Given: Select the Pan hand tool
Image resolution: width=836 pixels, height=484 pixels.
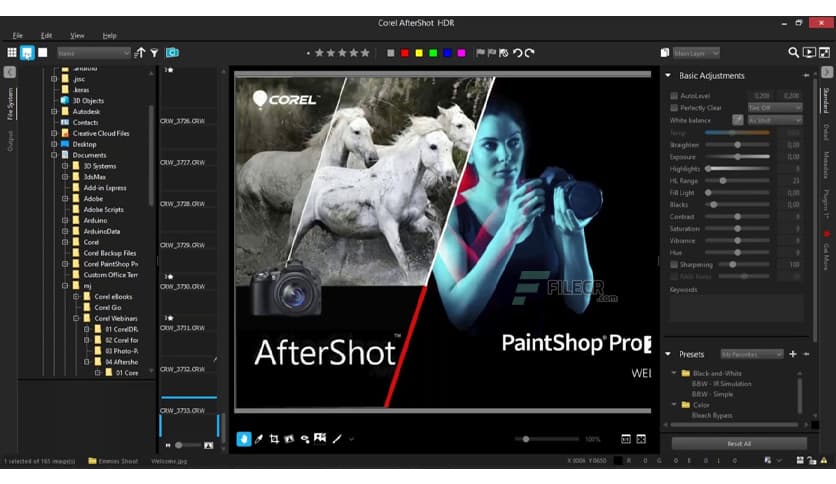Looking at the screenshot, I should (x=244, y=439).
